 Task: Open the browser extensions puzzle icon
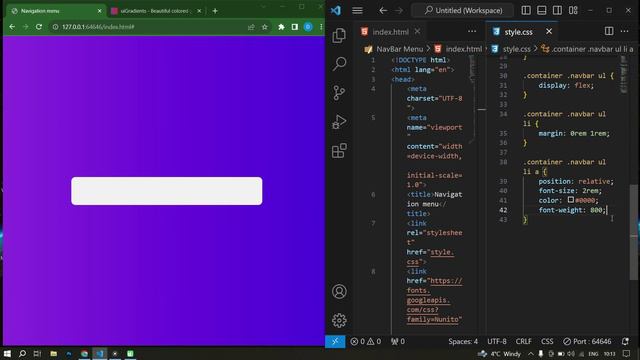[281, 27]
